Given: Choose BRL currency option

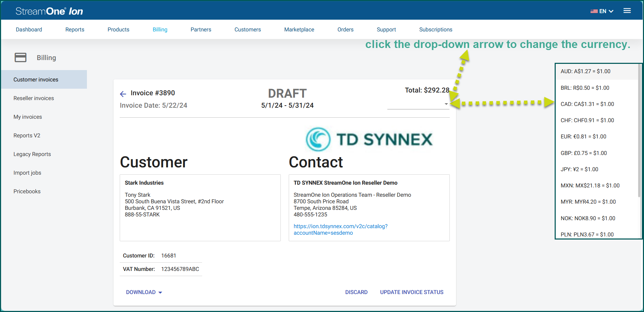Looking at the screenshot, I should [x=597, y=88].
